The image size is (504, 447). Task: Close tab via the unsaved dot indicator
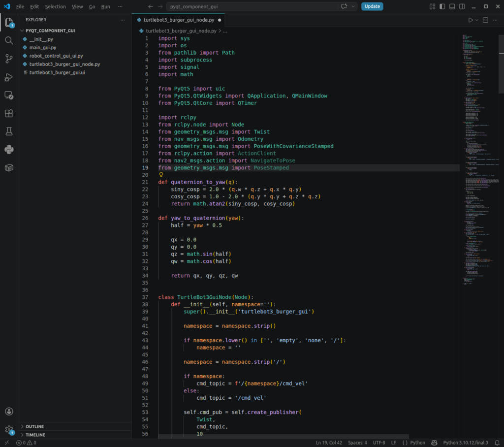[220, 20]
